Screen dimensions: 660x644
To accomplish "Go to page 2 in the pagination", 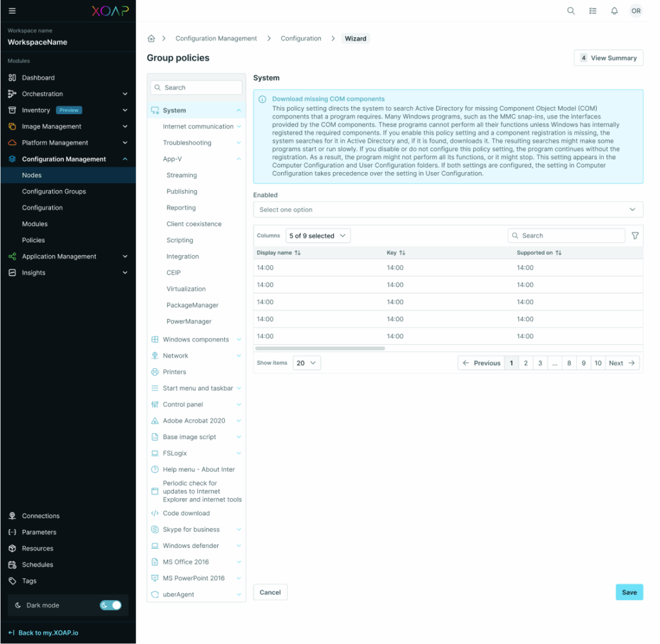I will [x=526, y=363].
